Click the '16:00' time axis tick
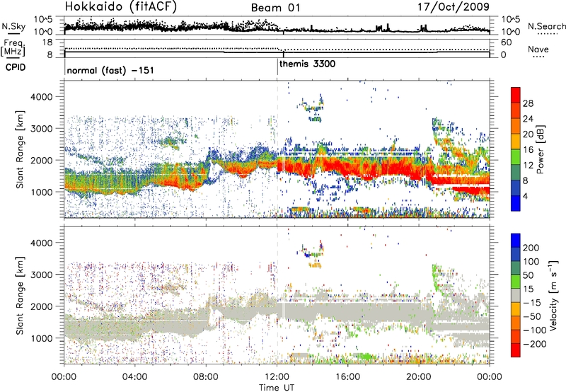Viewport: 566px width, 392px height. (347, 377)
